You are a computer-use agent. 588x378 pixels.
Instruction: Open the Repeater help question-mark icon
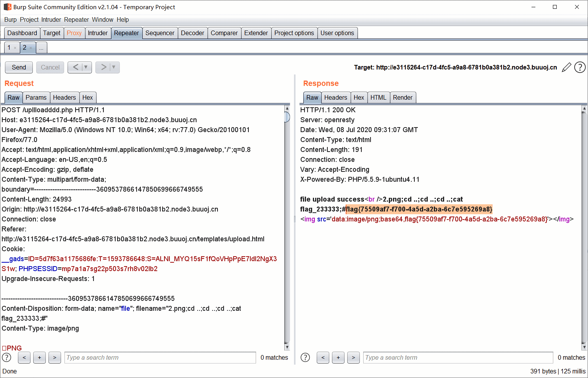580,67
